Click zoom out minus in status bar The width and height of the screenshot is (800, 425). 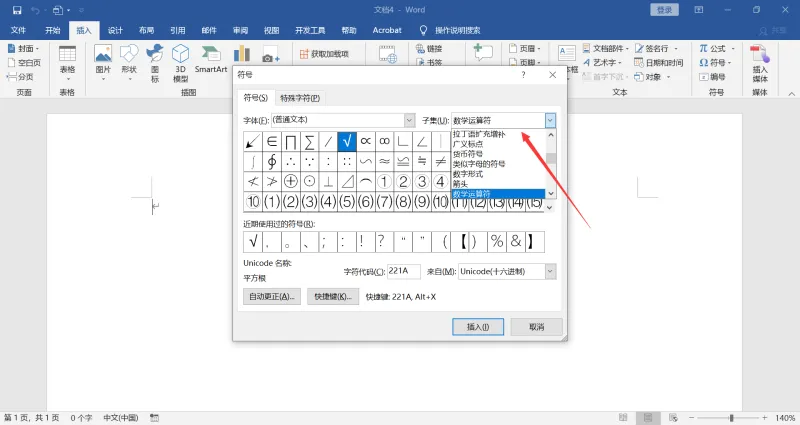coord(691,418)
